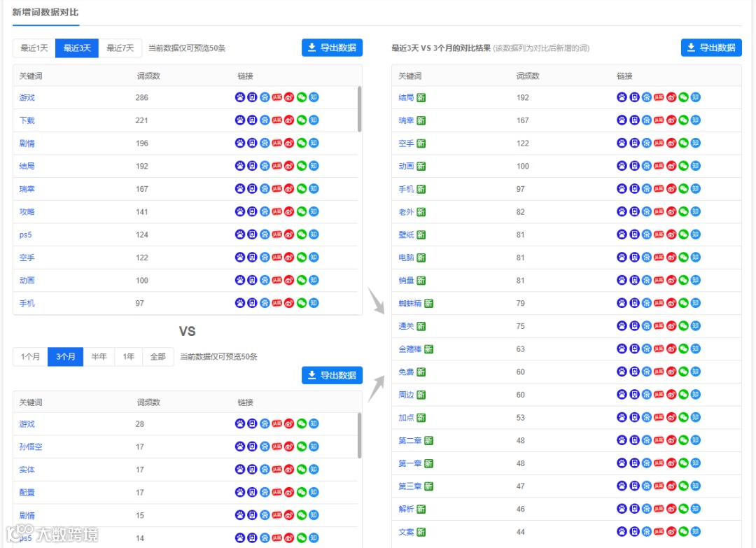The height and width of the screenshot is (548, 756).
Task: Switch to the 1个月 time range
Action: tap(30, 356)
